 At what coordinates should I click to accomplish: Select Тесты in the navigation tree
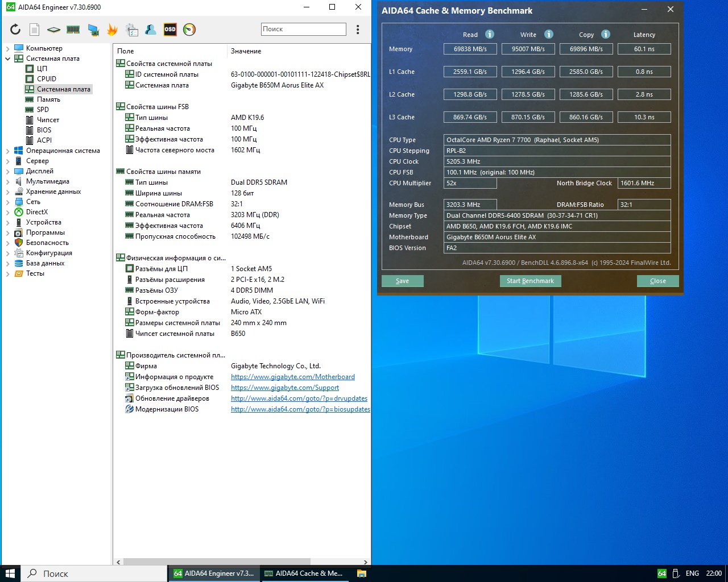click(35, 273)
